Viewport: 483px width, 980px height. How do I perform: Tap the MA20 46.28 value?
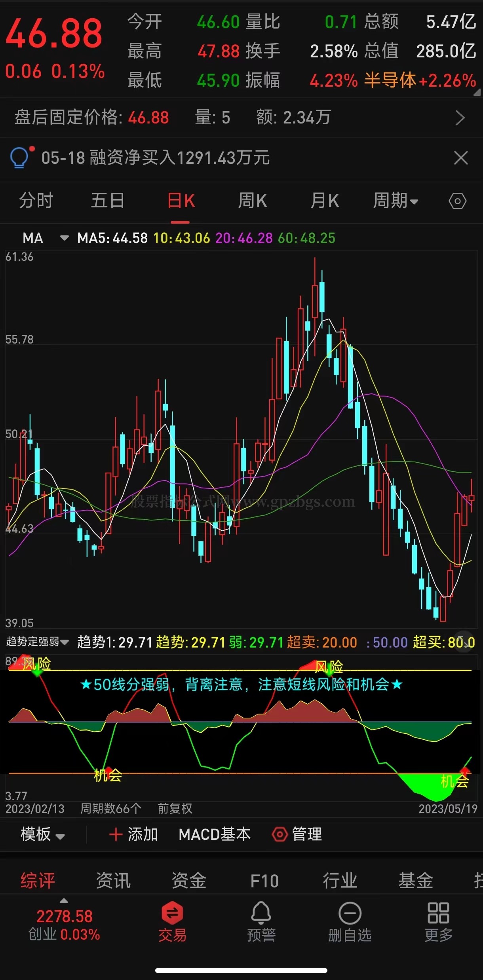point(244,238)
